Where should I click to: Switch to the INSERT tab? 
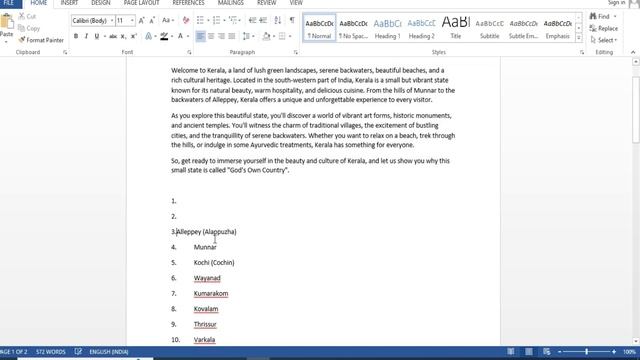coord(69,3)
